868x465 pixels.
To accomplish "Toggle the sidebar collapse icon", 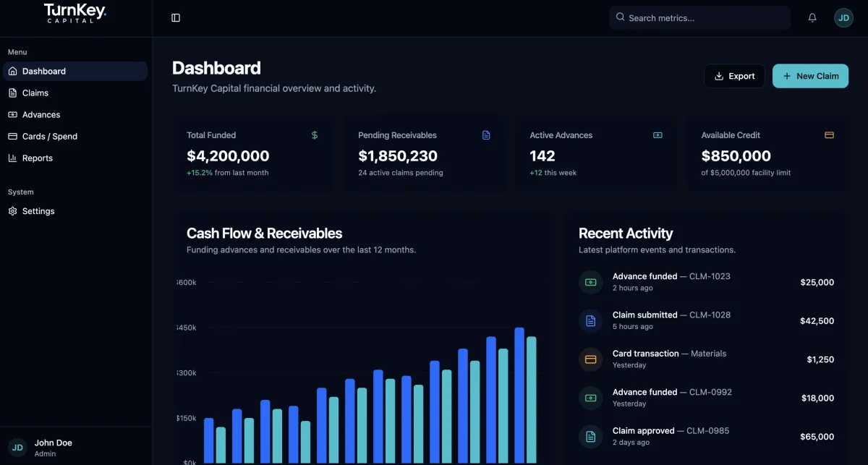I will coord(176,18).
